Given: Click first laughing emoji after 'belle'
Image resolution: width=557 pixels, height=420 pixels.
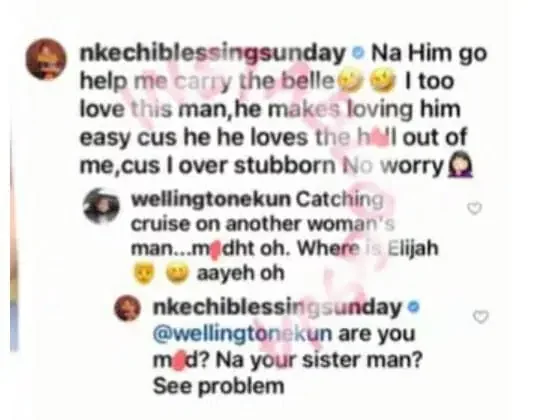Looking at the screenshot, I should 350,81.
